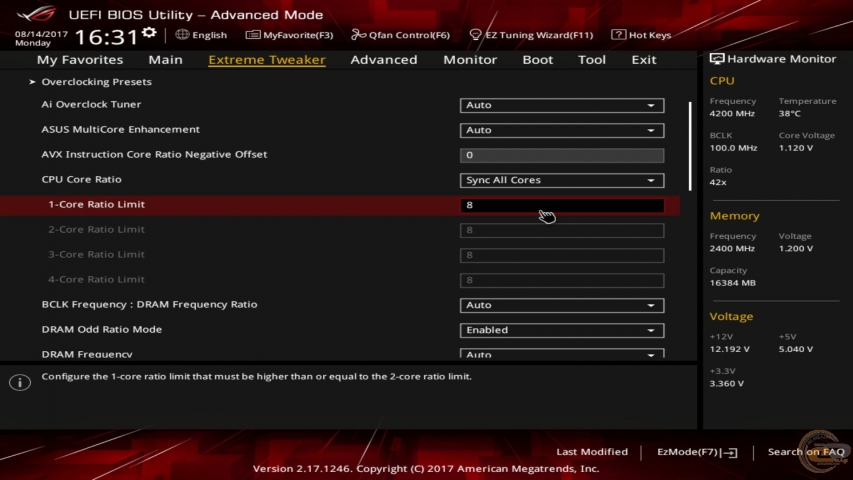Click English language button

(x=201, y=35)
